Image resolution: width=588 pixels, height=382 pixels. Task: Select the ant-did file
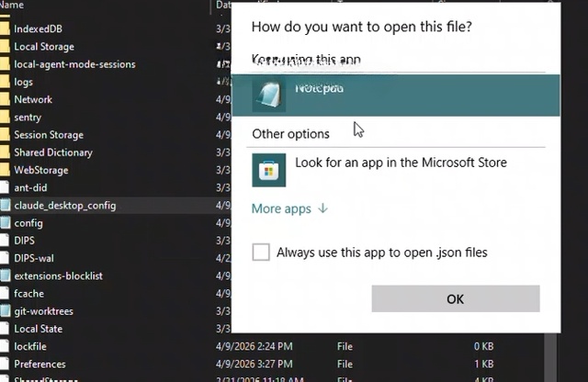pyautogui.click(x=30, y=187)
